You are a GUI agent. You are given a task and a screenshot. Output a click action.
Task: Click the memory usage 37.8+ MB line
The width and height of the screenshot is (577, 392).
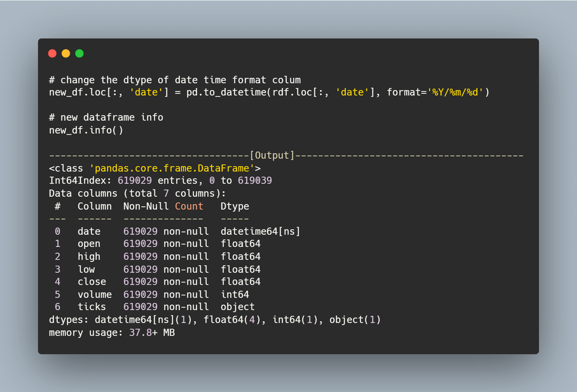pos(112,332)
